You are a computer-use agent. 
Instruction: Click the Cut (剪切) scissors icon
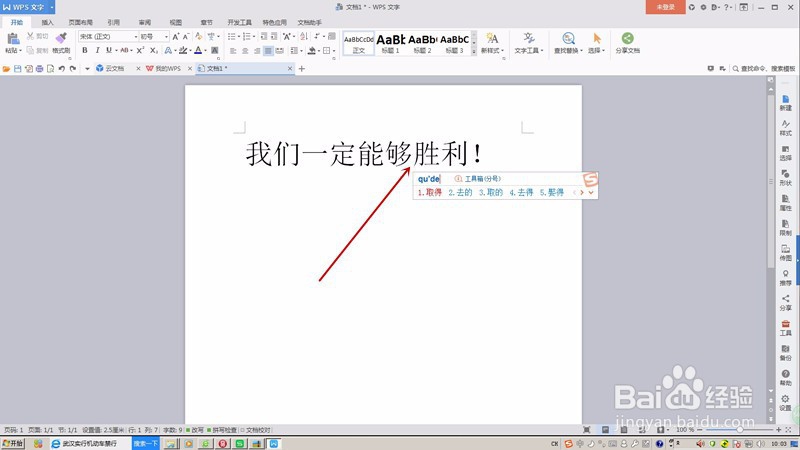tap(31, 36)
